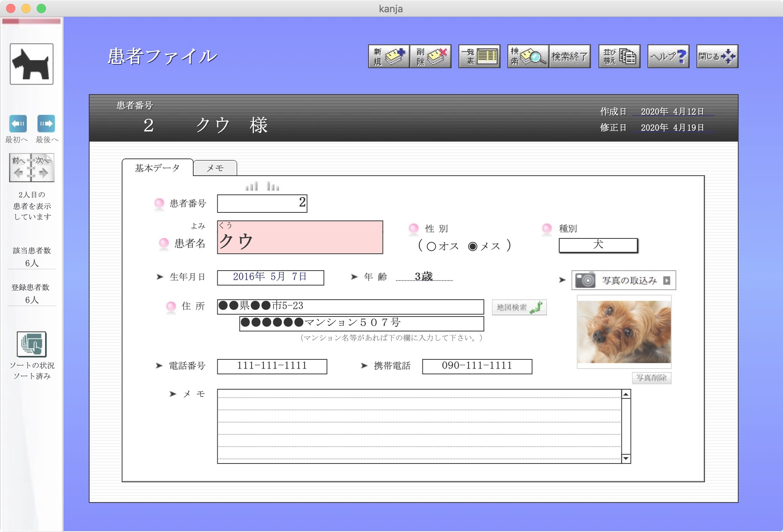783x532 pixels.
Task: Open the 種別 species field
Action: pyautogui.click(x=598, y=245)
